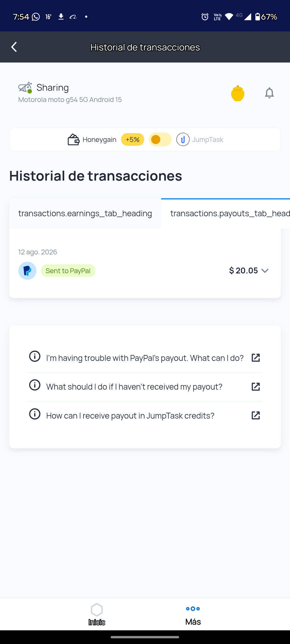Open external link for PayPal trouble question
The width and height of the screenshot is (290, 644).
256,358
